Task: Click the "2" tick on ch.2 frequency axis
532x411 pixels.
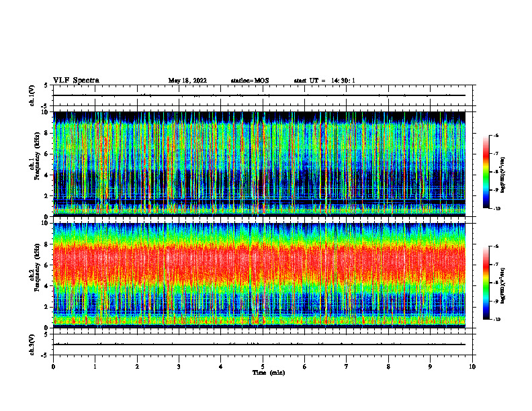Action: pyautogui.click(x=47, y=307)
